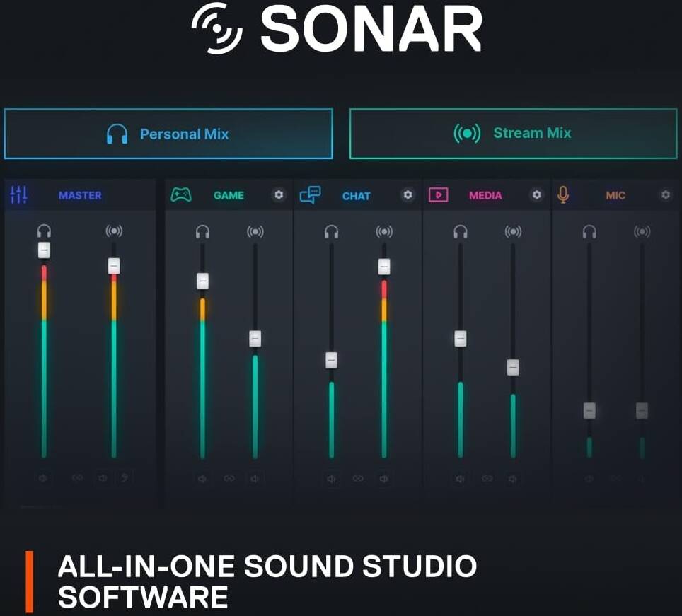The height and width of the screenshot is (616, 682).
Task: Open Chat channel settings gear
Action: click(x=408, y=194)
